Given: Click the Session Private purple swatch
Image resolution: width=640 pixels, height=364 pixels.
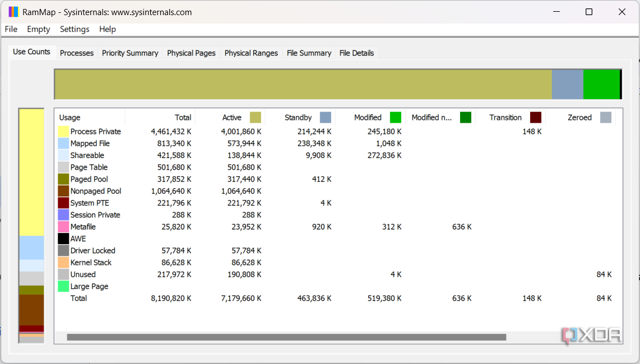Looking at the screenshot, I should 63,214.
